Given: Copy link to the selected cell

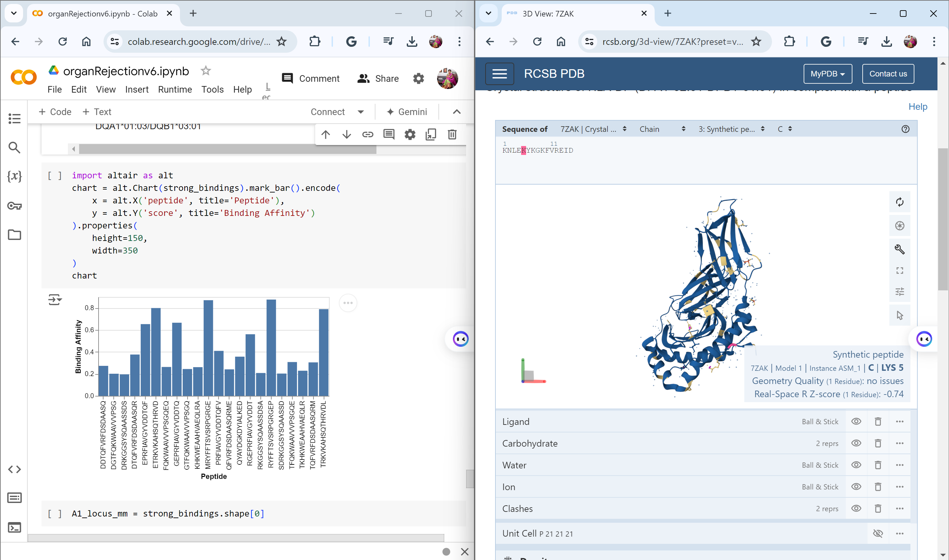Looking at the screenshot, I should pos(368,134).
